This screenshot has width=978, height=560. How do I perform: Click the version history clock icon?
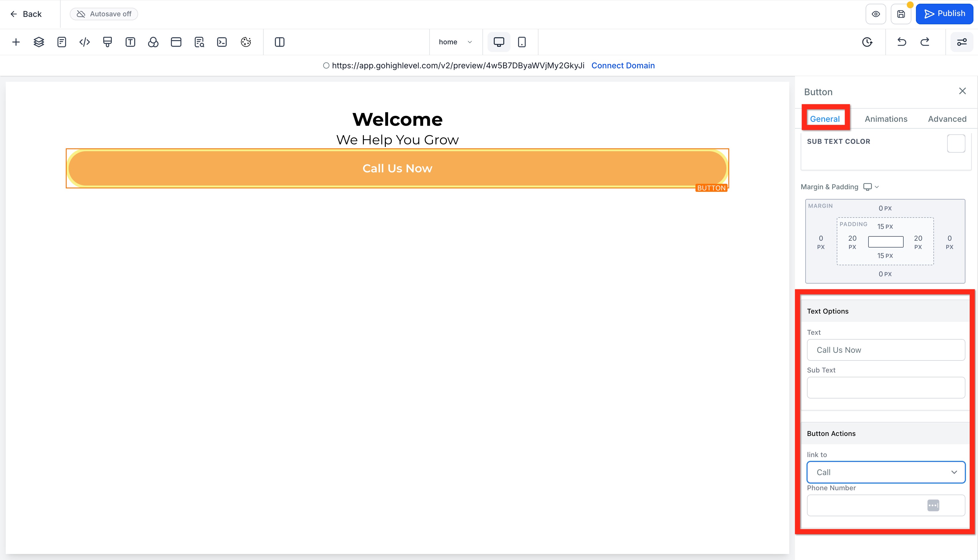(867, 42)
